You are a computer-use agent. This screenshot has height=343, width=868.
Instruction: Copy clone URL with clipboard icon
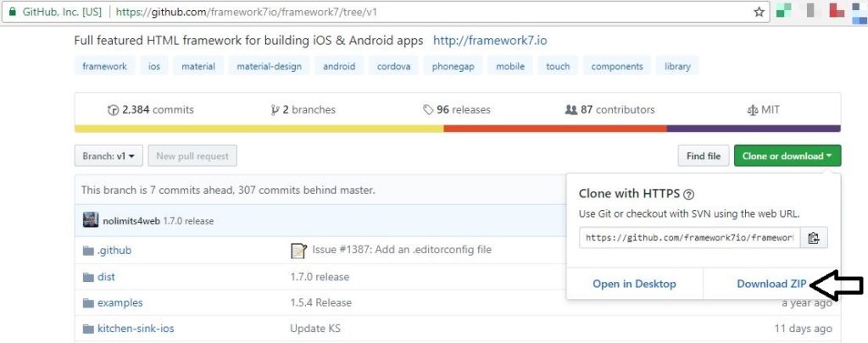813,238
